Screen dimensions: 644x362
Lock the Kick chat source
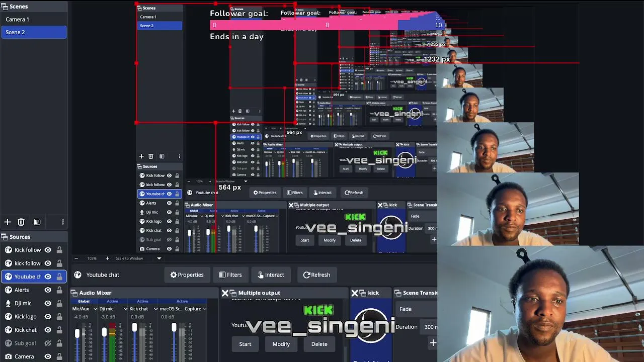pos(59,330)
